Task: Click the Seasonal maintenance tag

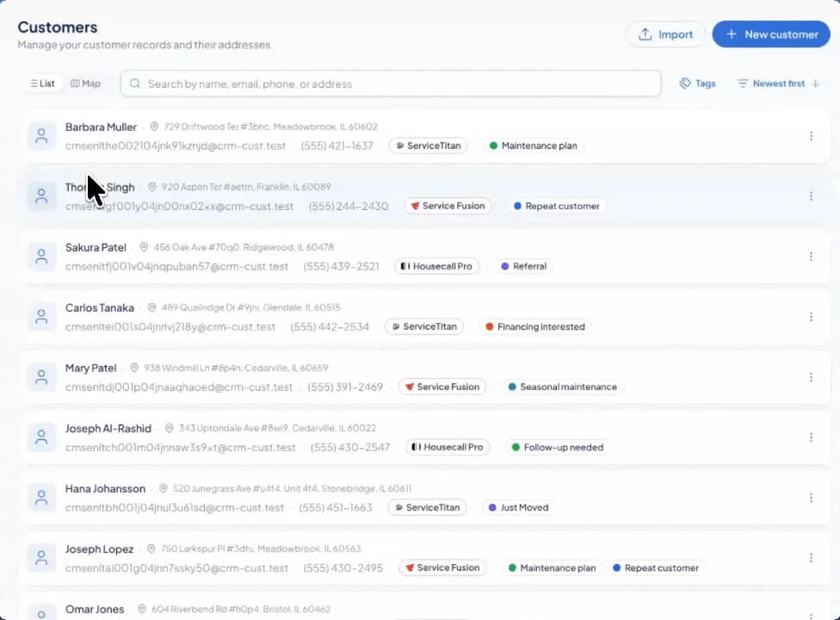Action: click(x=563, y=387)
